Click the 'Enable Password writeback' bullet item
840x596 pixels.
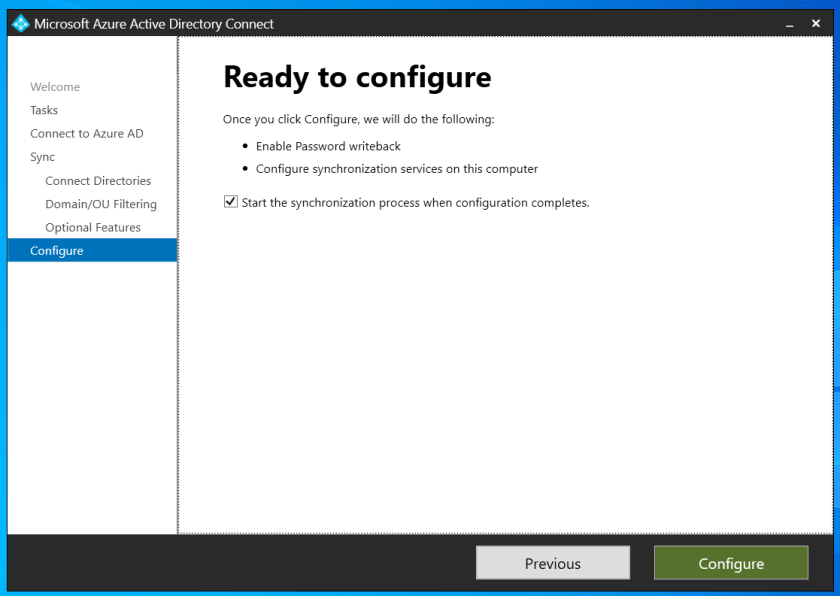328,146
